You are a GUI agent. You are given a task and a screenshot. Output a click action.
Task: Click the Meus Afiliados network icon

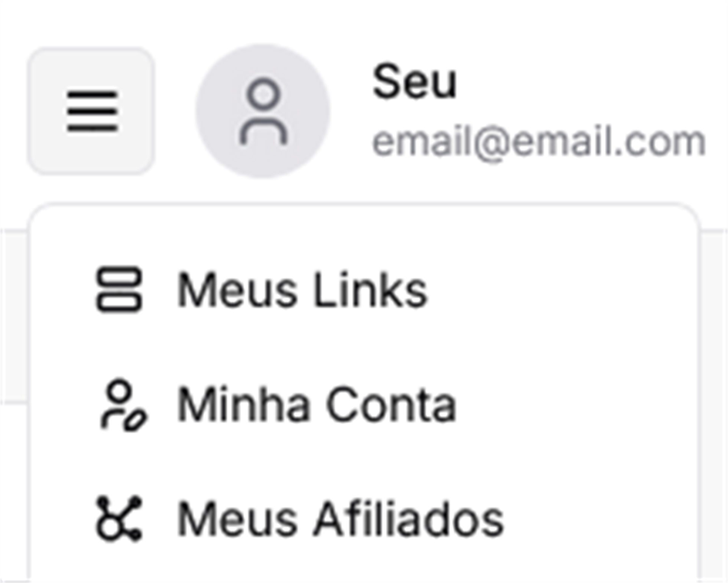(x=119, y=518)
